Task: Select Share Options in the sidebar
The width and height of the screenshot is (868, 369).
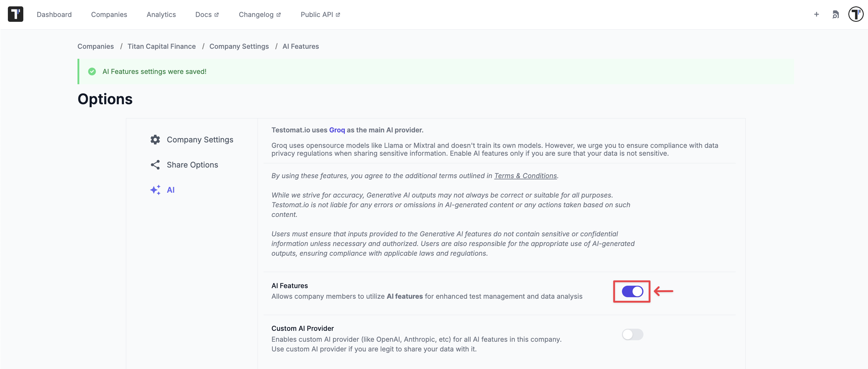Action: (x=192, y=165)
